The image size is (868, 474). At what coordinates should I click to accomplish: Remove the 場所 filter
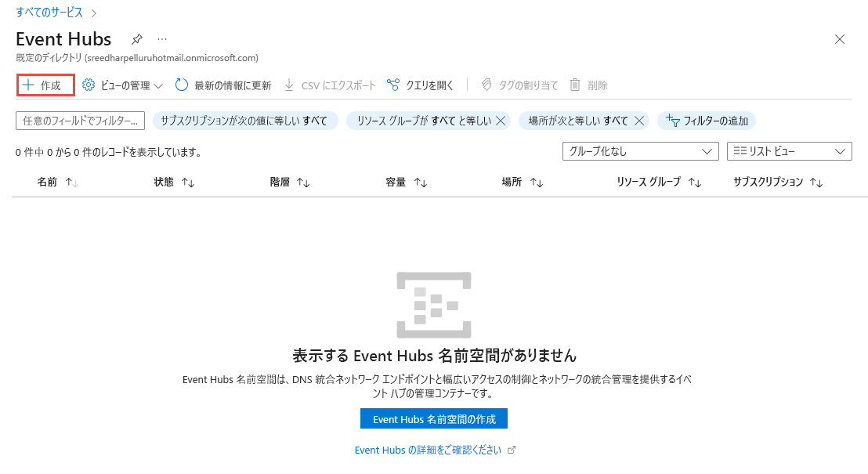tap(638, 121)
